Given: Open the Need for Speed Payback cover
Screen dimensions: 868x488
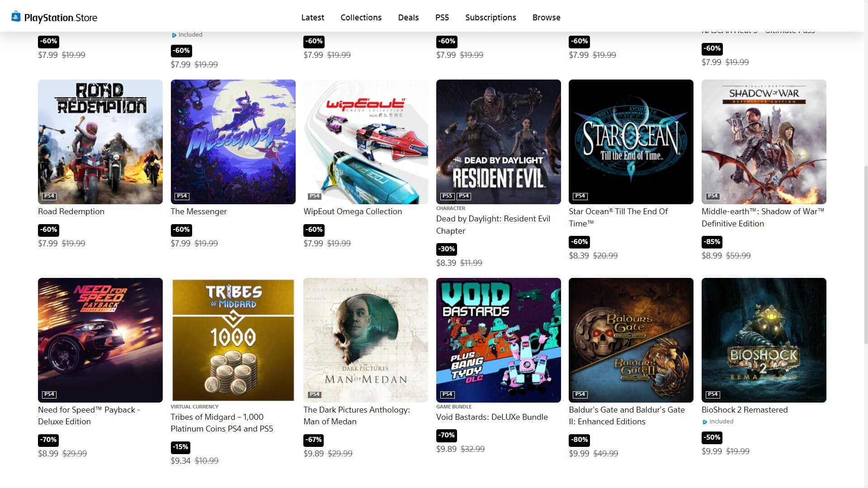Looking at the screenshot, I should tap(100, 340).
